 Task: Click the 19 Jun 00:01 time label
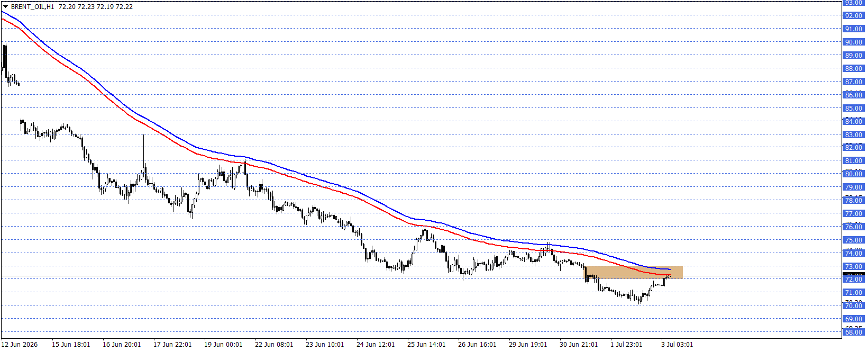tap(223, 345)
